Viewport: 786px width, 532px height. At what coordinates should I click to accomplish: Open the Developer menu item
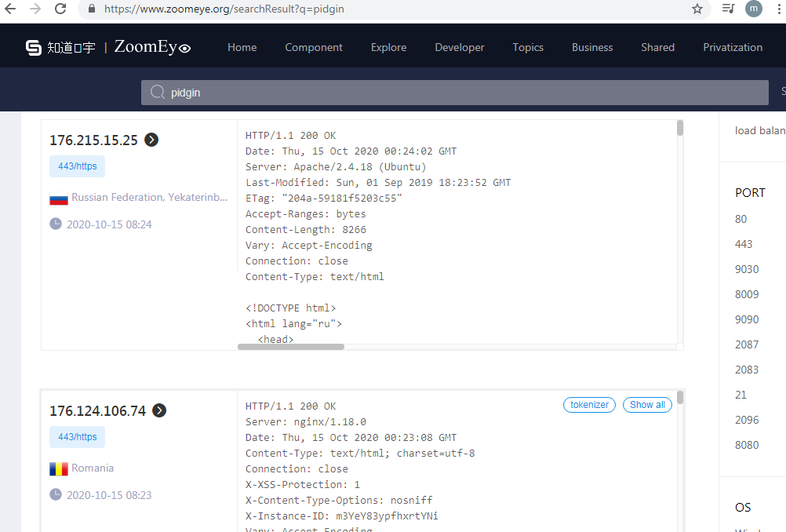click(460, 47)
